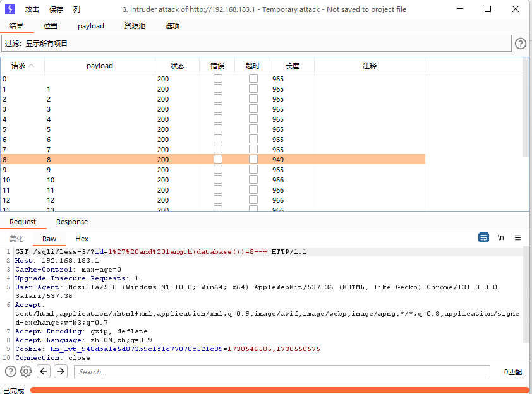Viewport: 532px width, 394px height.
Task: Open the filter help question mark icon
Action: pos(520,44)
